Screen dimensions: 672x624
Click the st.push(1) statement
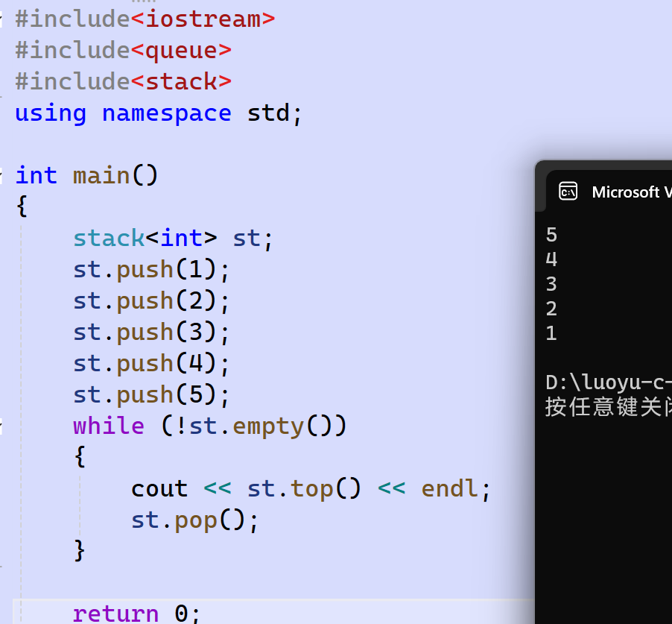point(149,269)
